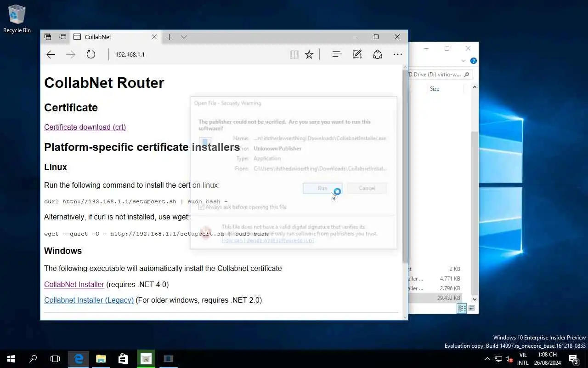Select the 2.796 KB file row
Viewport: 588px width, 368px height.
point(435,288)
